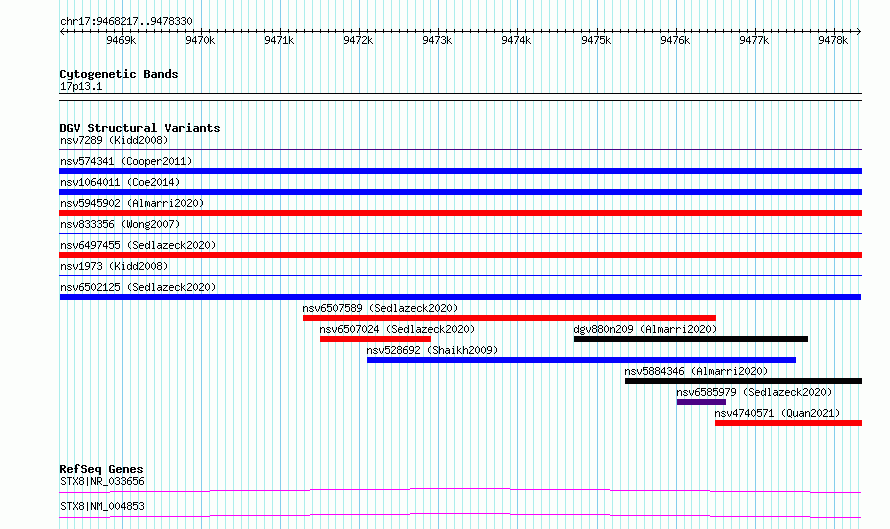890x529 pixels.
Task: Click the 9478k ruler tick label
Action: 833,40
